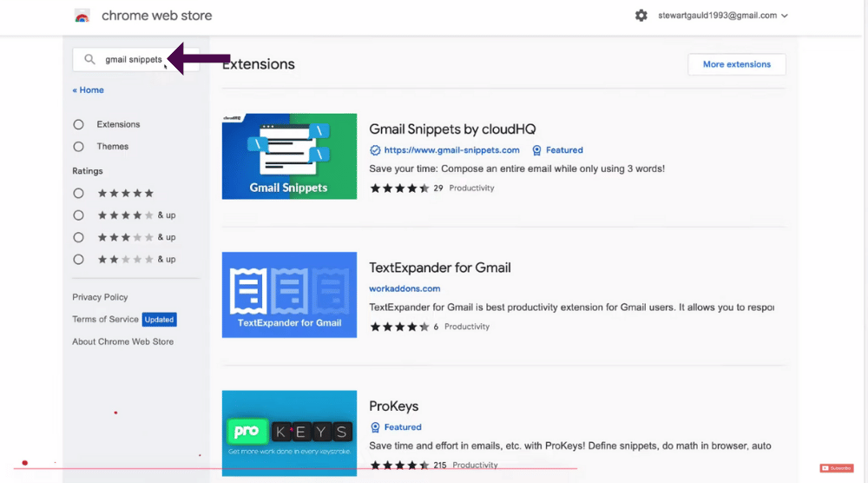Screen dimensions: 868x483
Task: Click the Gmail Snippets by cloudHQ title
Action: (452, 129)
